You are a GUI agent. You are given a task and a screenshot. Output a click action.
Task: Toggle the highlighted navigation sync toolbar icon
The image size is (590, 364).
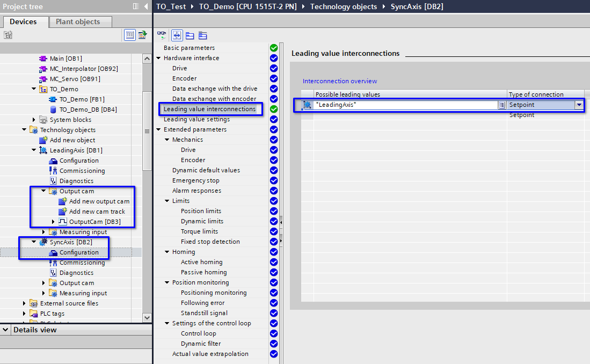coord(177,35)
